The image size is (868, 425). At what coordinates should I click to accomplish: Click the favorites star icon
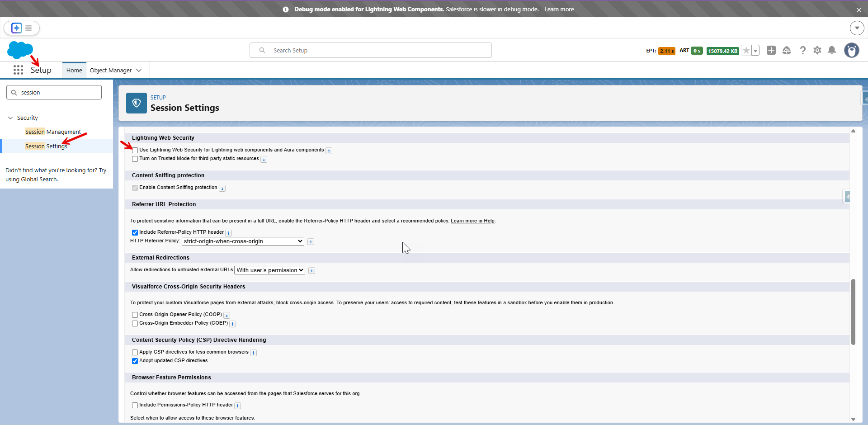(746, 50)
